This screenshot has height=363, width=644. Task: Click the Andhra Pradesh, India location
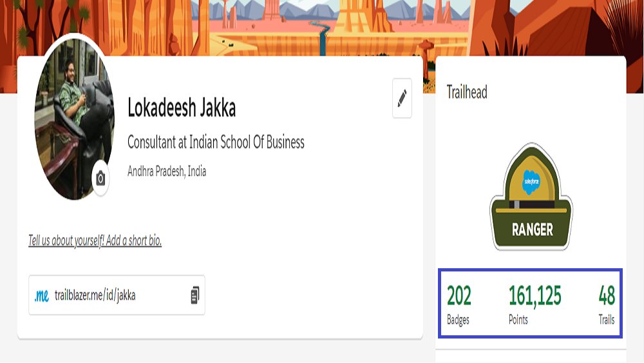(x=167, y=171)
